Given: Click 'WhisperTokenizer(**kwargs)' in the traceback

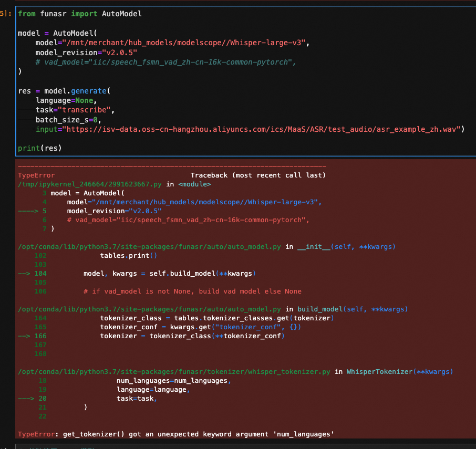Looking at the screenshot, I should coord(399,372).
